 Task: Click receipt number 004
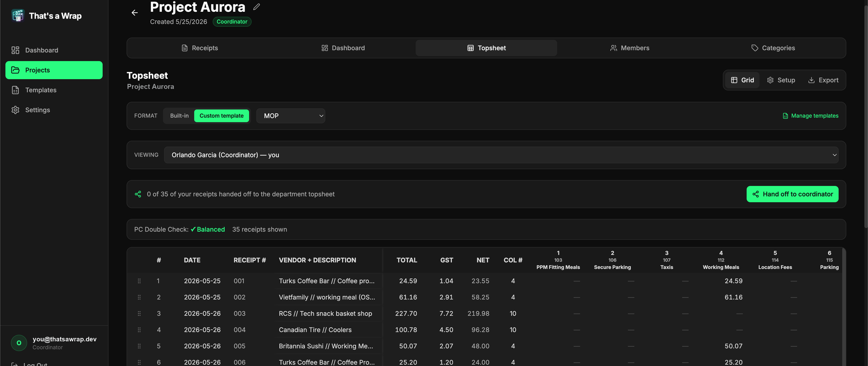click(240, 330)
